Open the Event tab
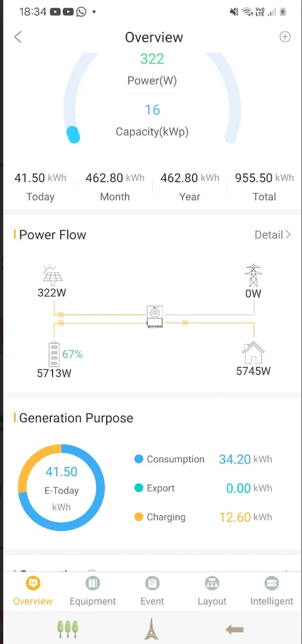Screen dimensions: 302x644 point(152,592)
